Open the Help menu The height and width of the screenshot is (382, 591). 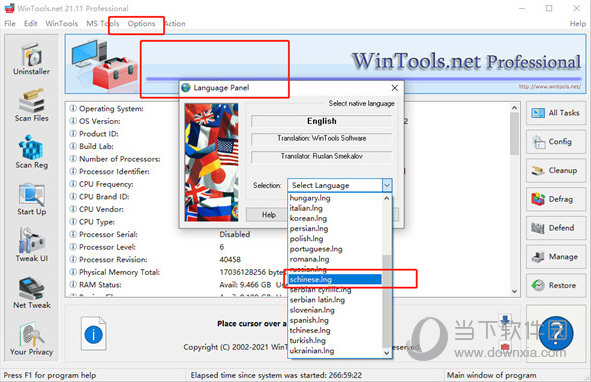pos(577,23)
